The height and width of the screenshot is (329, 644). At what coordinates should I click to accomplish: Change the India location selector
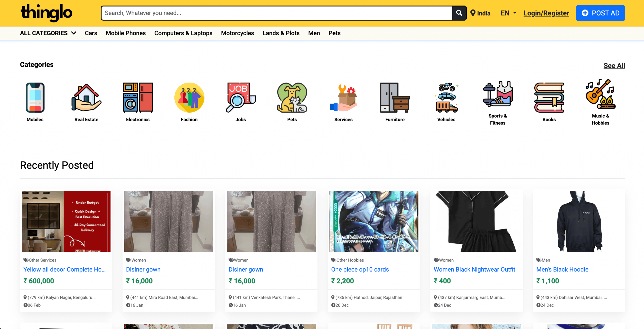tap(480, 13)
